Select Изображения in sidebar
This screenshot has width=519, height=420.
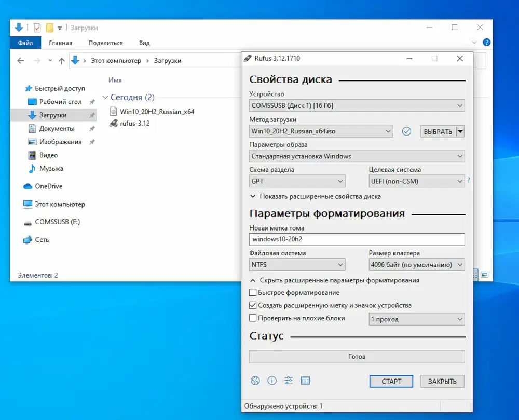click(x=60, y=142)
